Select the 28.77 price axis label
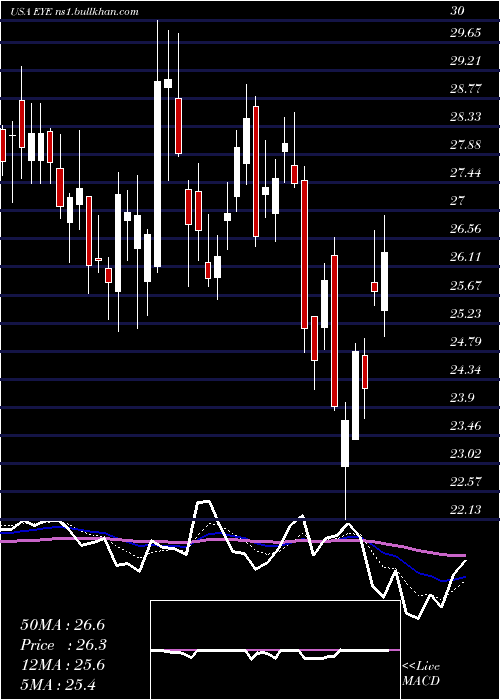The image size is (500, 700). click(x=466, y=89)
